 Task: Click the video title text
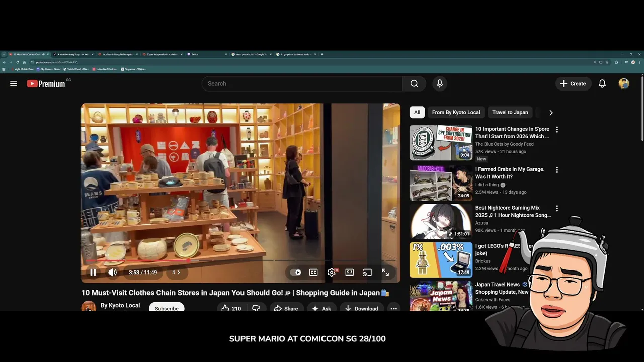[235, 293]
